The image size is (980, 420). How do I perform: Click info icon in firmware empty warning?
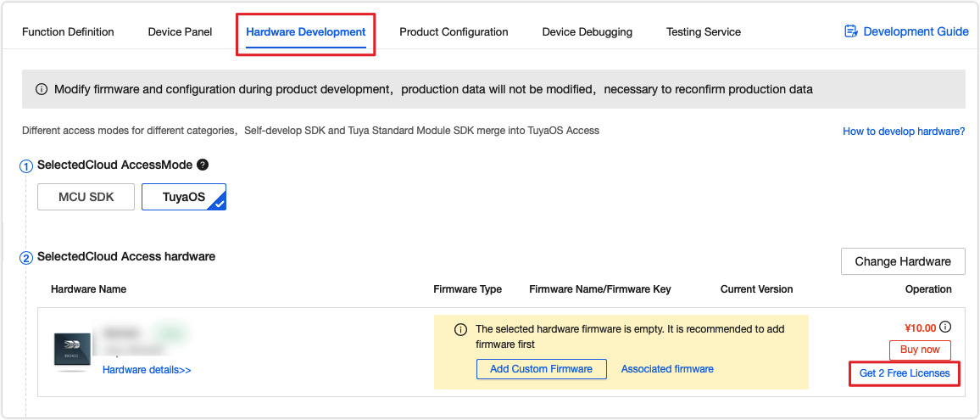click(460, 329)
